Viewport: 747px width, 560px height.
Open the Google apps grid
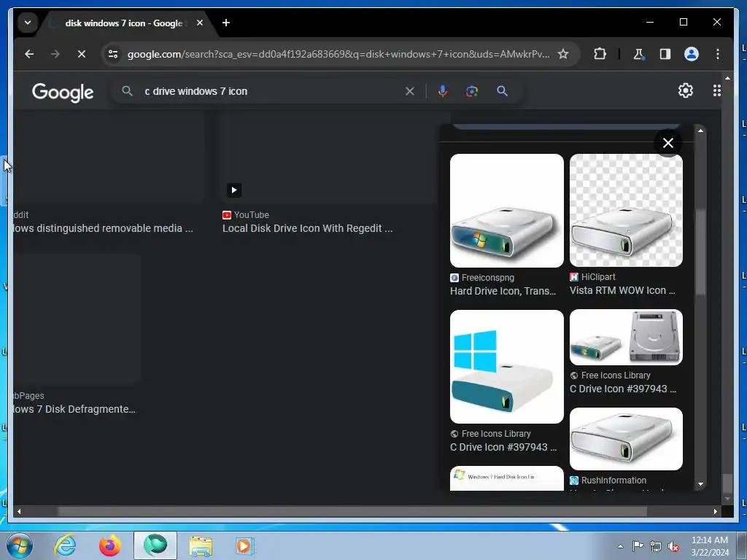716,90
